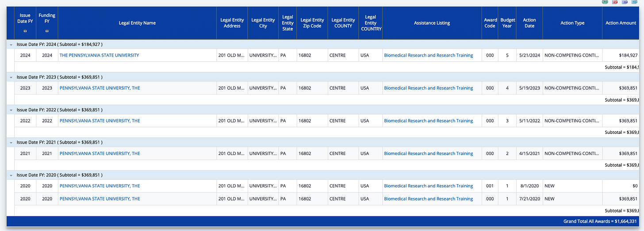This screenshot has height=231, width=644.
Task: Sort by the Action Type column header
Action: (x=572, y=23)
